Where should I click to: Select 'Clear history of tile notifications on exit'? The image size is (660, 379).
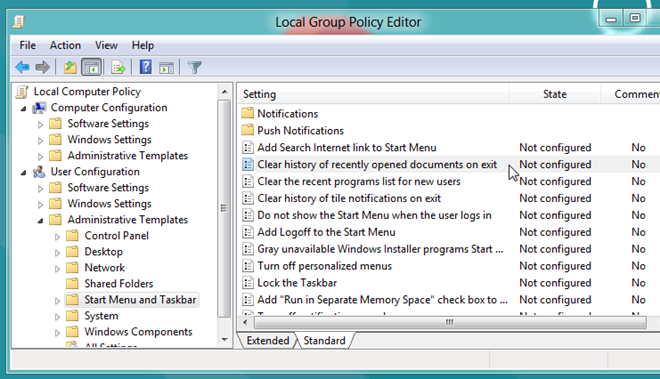click(349, 198)
